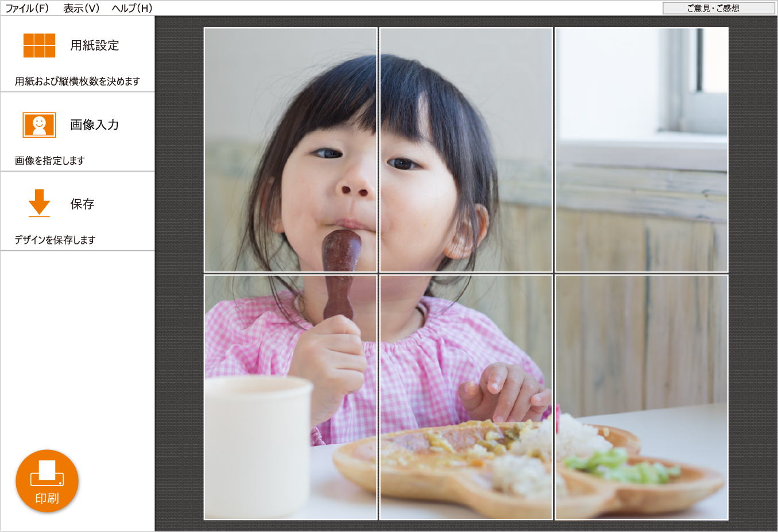Select the 保存 label
Screen dimensions: 778x532
click(82, 204)
